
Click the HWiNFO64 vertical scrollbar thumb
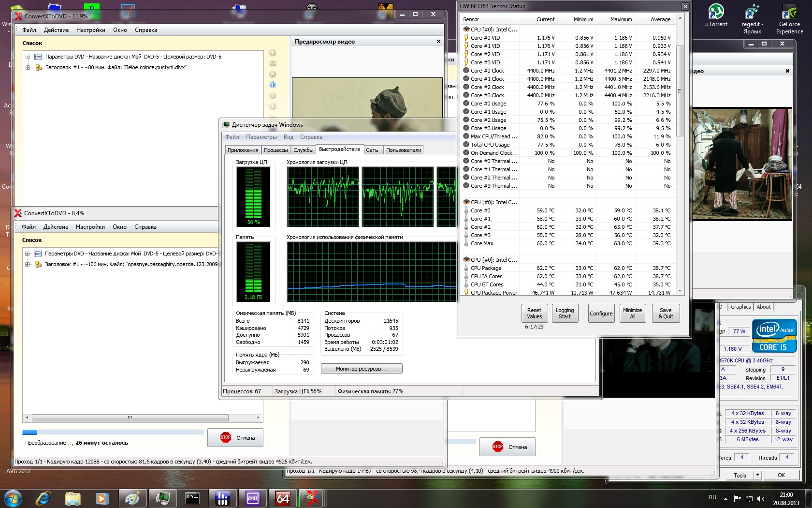[680, 90]
